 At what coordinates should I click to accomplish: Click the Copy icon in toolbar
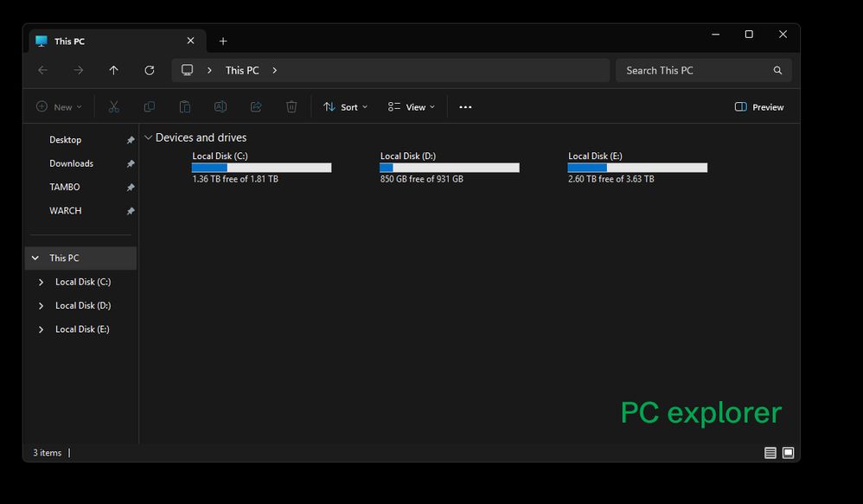(149, 106)
